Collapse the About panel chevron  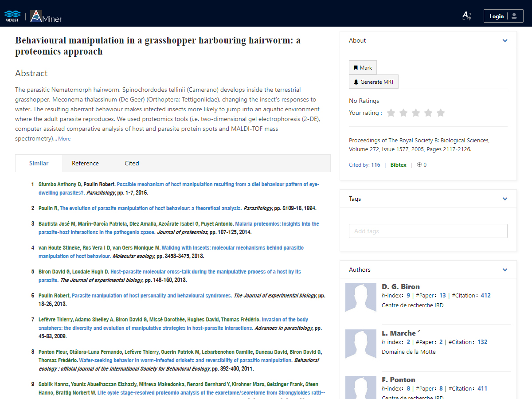pyautogui.click(x=505, y=41)
